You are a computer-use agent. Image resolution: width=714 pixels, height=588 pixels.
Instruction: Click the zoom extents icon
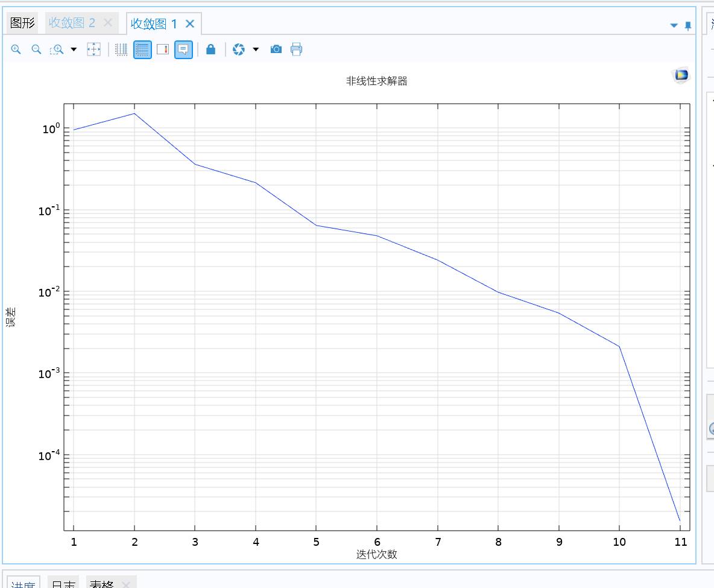[93, 49]
